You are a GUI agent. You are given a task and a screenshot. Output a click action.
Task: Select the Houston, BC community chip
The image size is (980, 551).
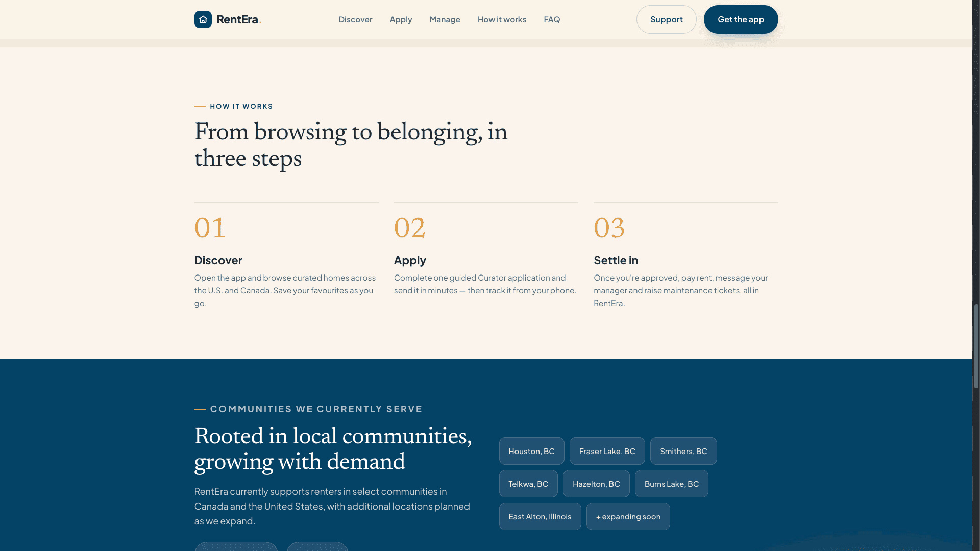point(531,451)
